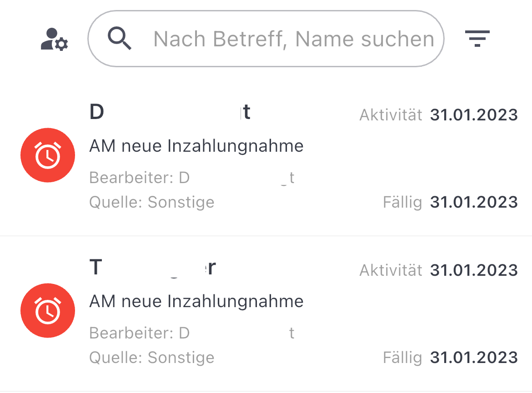The width and height of the screenshot is (532, 393).
Task: Click the magnifying glass search icon
Action: click(x=120, y=39)
